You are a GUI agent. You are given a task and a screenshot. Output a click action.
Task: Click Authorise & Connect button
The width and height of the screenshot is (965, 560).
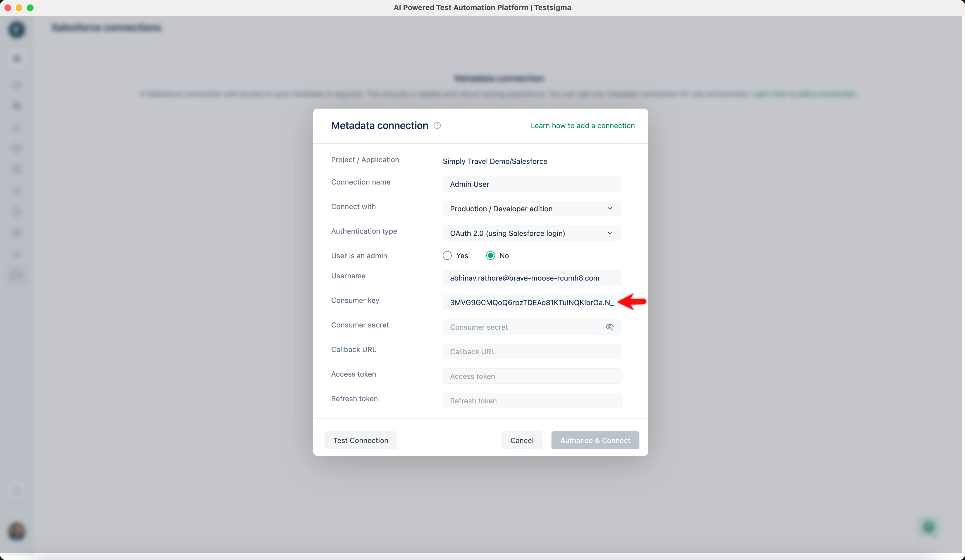coord(595,440)
